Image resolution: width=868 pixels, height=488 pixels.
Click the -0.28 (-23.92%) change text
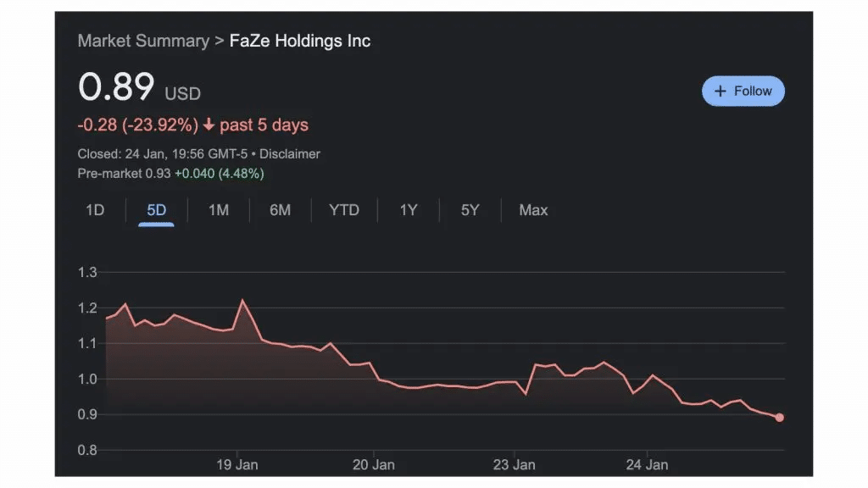(137, 125)
